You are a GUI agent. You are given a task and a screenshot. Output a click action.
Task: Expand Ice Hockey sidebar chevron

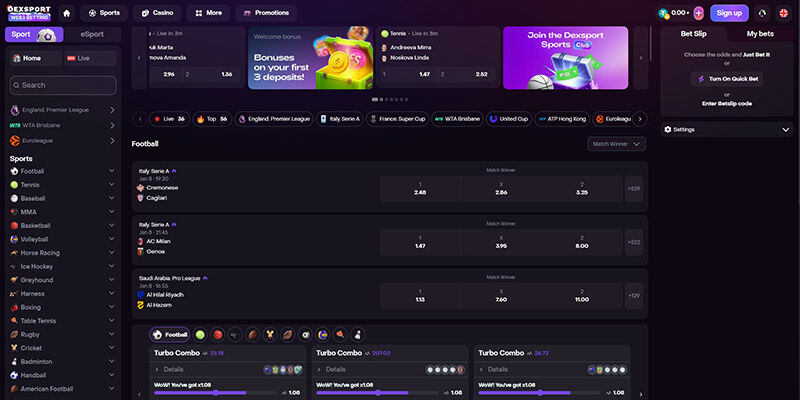pyautogui.click(x=112, y=266)
